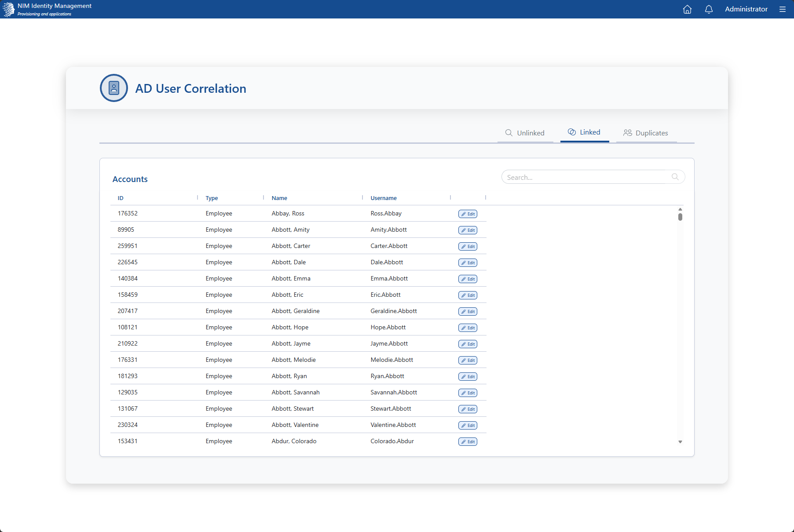Viewport: 794px width, 532px height.
Task: Edit the Abbott, Amity account
Action: (x=468, y=230)
